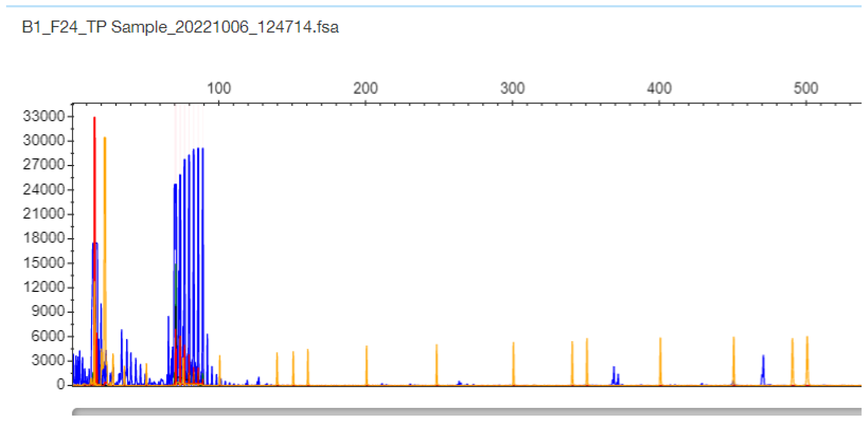Select the orange size-standard peak at 400
Image resolution: width=868 pixels, height=423 pixels.
click(x=660, y=361)
